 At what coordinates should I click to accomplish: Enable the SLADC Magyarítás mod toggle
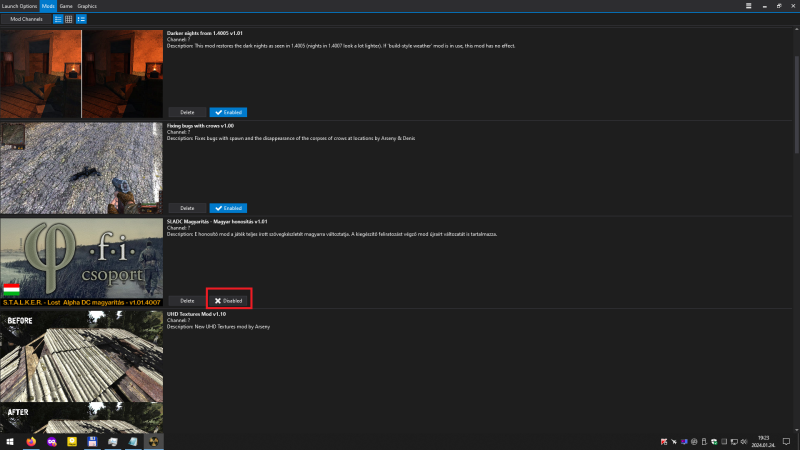pyautogui.click(x=228, y=301)
